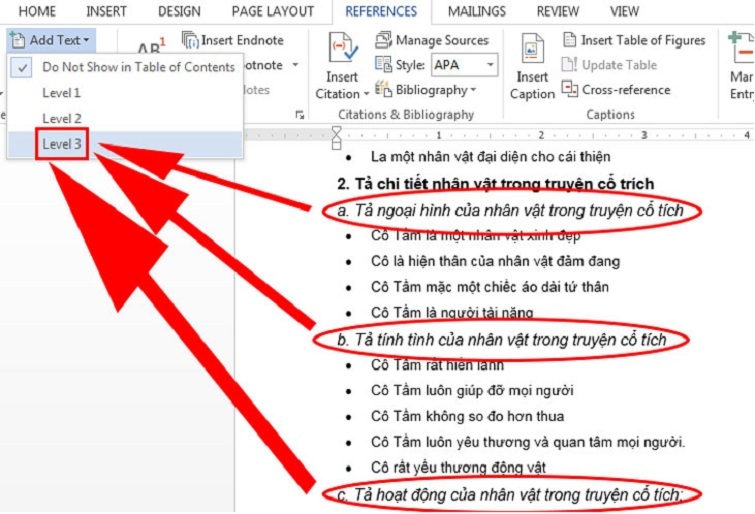Choose Level 3 from the menu

(62, 145)
